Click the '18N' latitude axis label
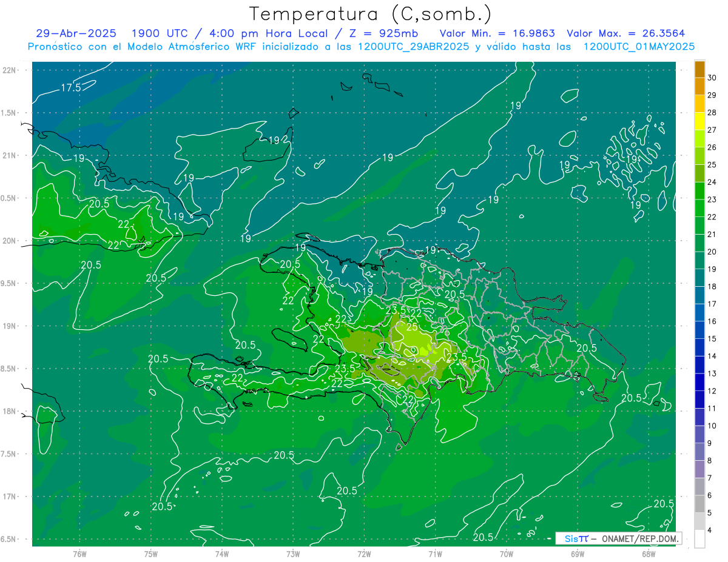 click(x=10, y=411)
